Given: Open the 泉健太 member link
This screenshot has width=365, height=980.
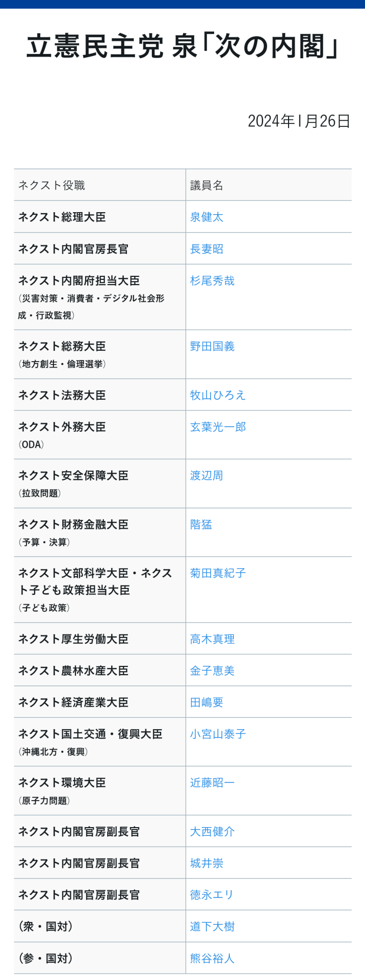Looking at the screenshot, I should [206, 217].
